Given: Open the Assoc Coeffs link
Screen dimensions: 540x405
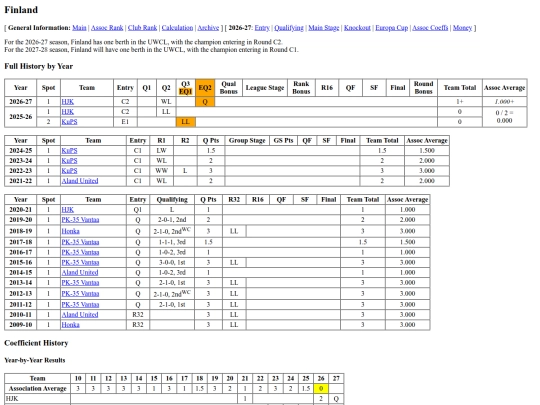Looking at the screenshot, I should pyautogui.click(x=430, y=28).
